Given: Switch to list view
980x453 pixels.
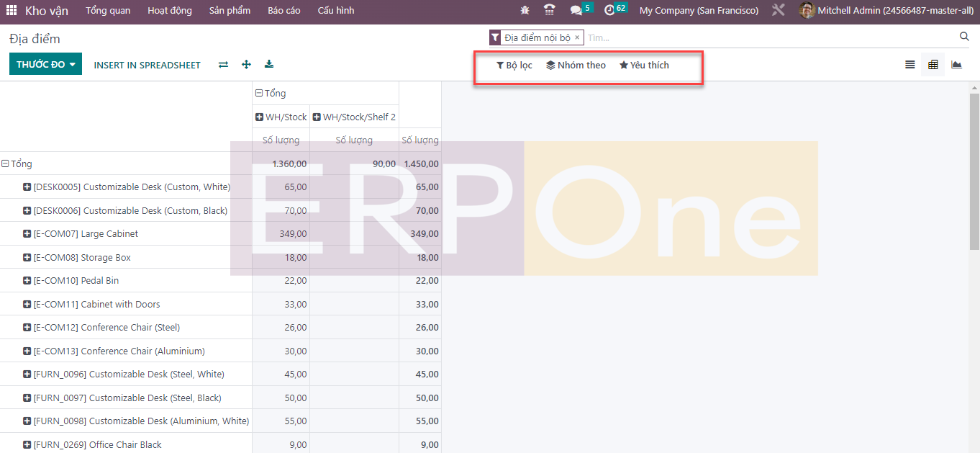Looking at the screenshot, I should pyautogui.click(x=910, y=65).
